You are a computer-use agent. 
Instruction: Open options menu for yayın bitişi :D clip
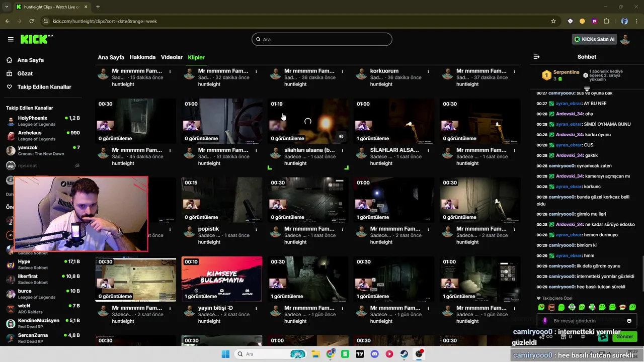click(x=256, y=308)
